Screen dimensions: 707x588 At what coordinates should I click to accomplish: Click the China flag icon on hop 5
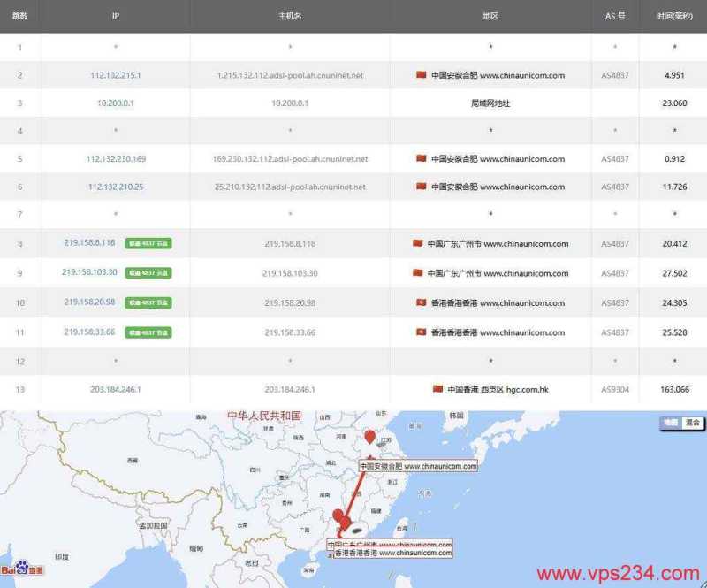tap(422, 158)
